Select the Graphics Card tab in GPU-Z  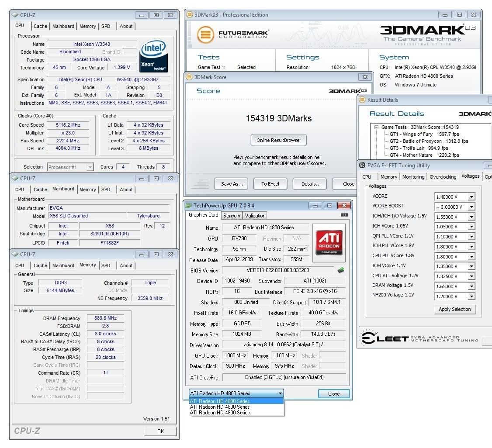[x=203, y=215]
